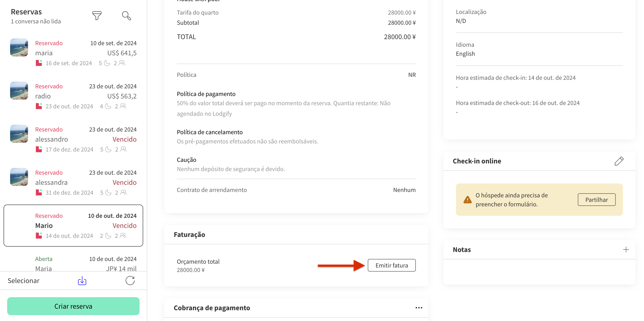This screenshot has height=321, width=644.
Task: Open the ellipsis menu on Cobrança de pagamento
Action: pyautogui.click(x=419, y=308)
